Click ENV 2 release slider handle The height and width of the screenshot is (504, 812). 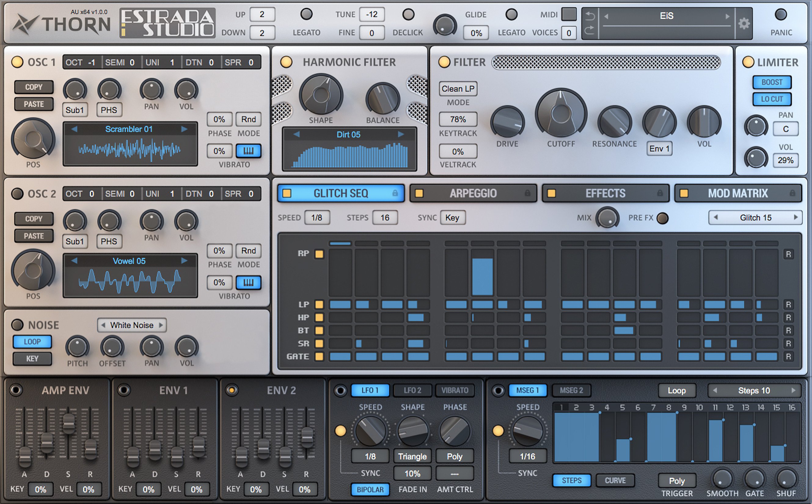307,437
